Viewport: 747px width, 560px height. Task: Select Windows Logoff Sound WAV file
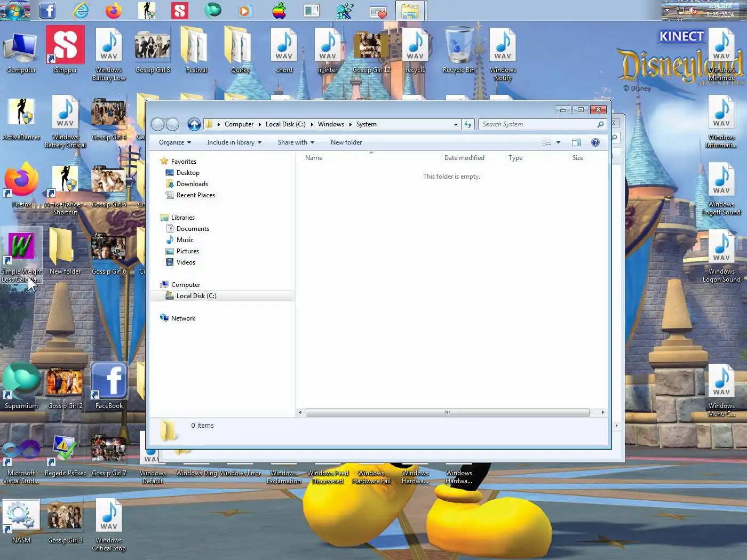tap(721, 189)
